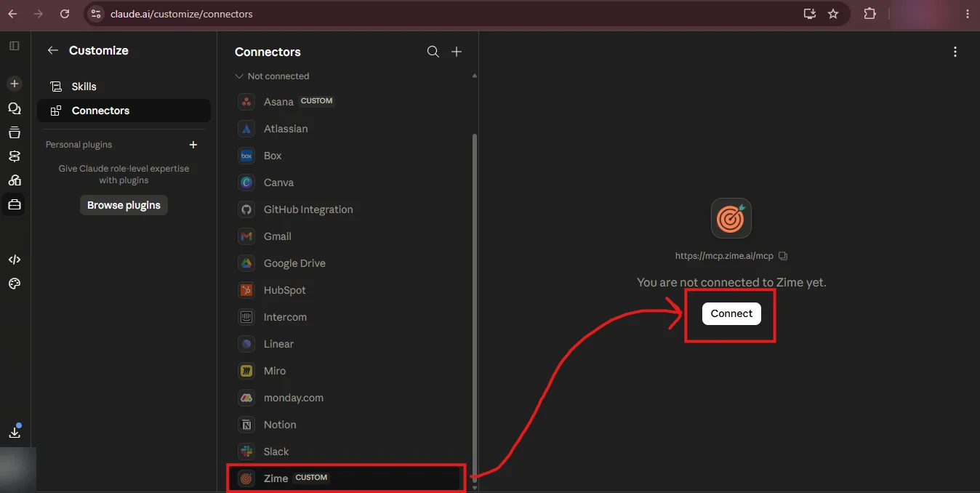Open the Zime detail three-dot menu
Screen dimensions: 980x493
click(955, 52)
